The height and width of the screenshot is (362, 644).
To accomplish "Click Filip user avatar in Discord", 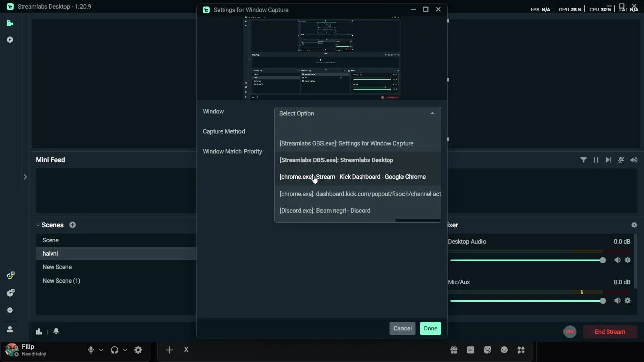I will (12, 350).
